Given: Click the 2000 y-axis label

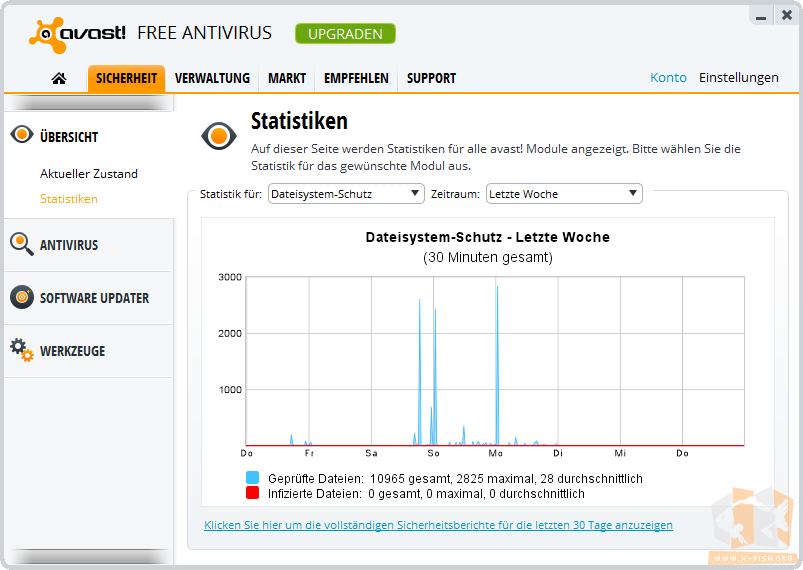Looking at the screenshot, I should tap(230, 333).
